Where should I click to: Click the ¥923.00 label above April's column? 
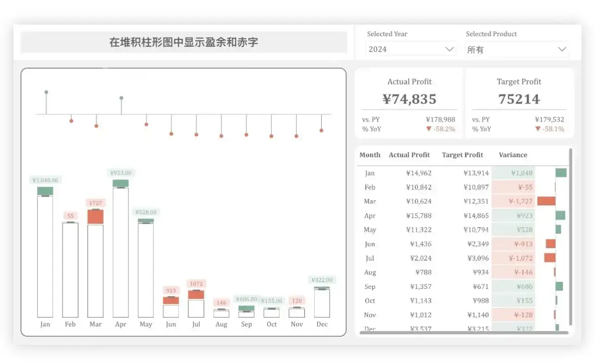120,173
